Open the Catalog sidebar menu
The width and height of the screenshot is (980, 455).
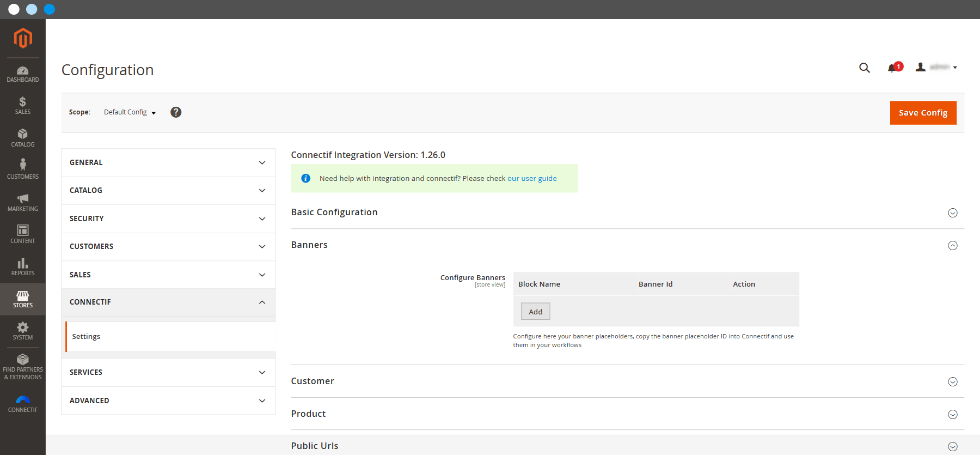(x=23, y=138)
